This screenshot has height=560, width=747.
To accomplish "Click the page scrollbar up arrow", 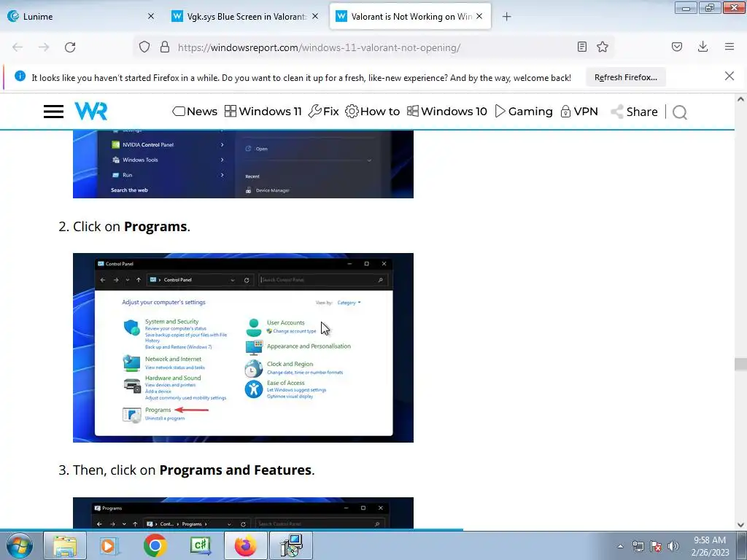I will pos(740,99).
